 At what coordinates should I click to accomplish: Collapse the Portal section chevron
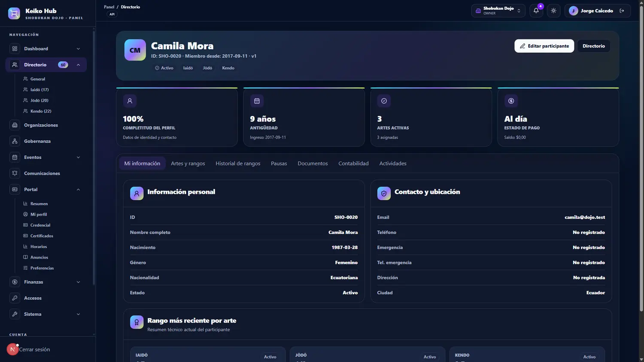78,190
